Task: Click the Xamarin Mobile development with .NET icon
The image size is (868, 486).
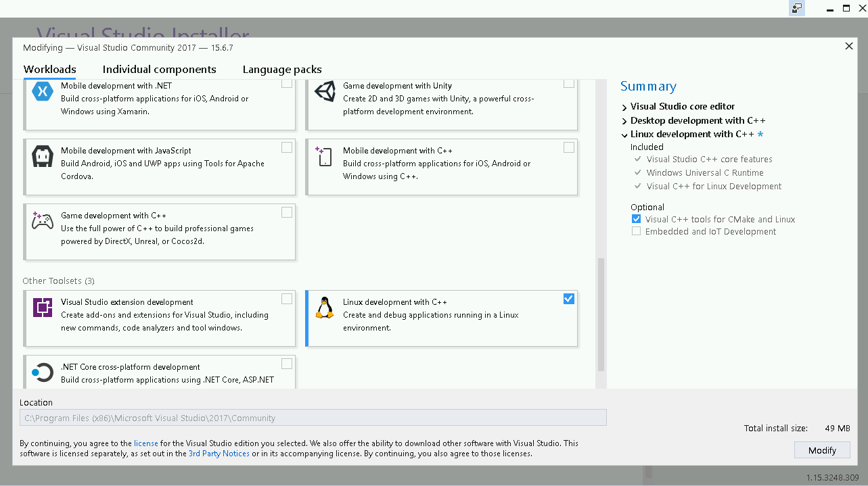Action: [43, 91]
